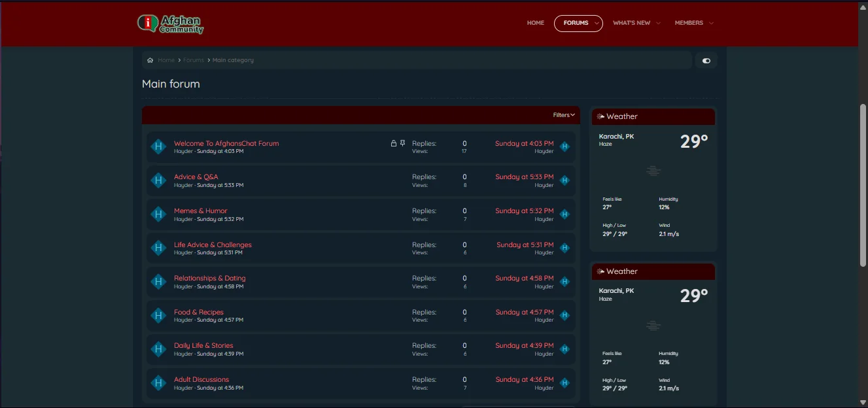Expand the Filters dropdown

pos(564,115)
